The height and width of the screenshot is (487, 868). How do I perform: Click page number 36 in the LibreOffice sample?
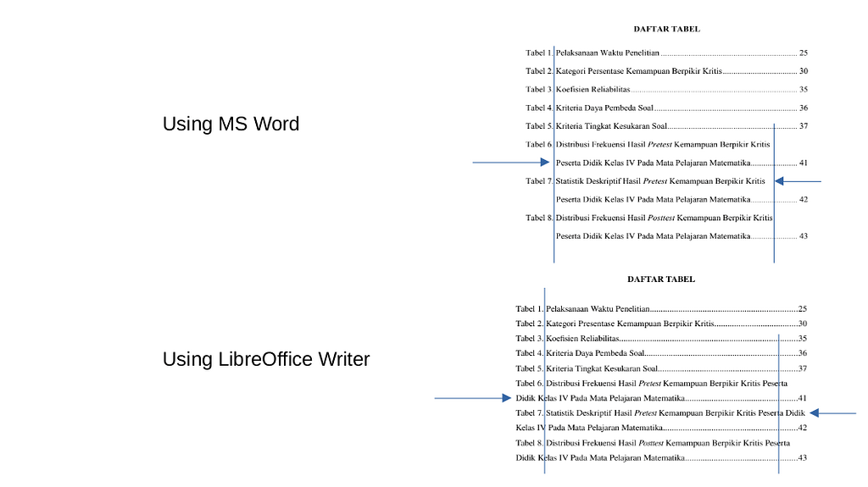[803, 353]
